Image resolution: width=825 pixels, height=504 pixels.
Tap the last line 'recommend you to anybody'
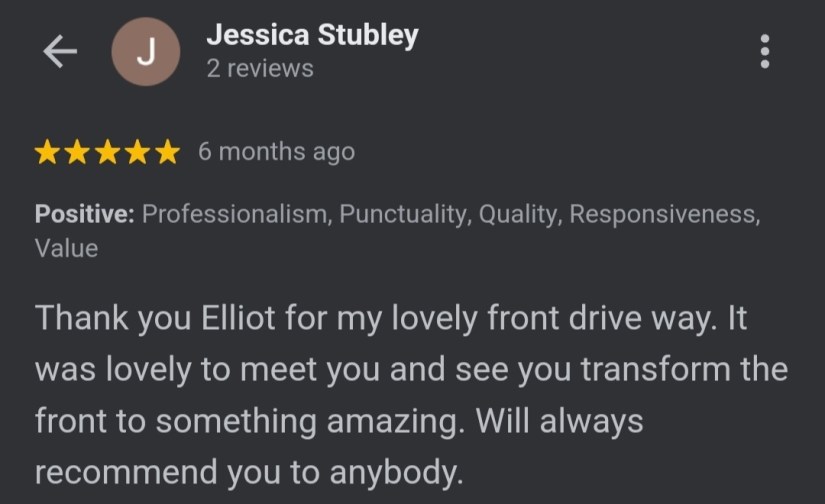[250, 471]
